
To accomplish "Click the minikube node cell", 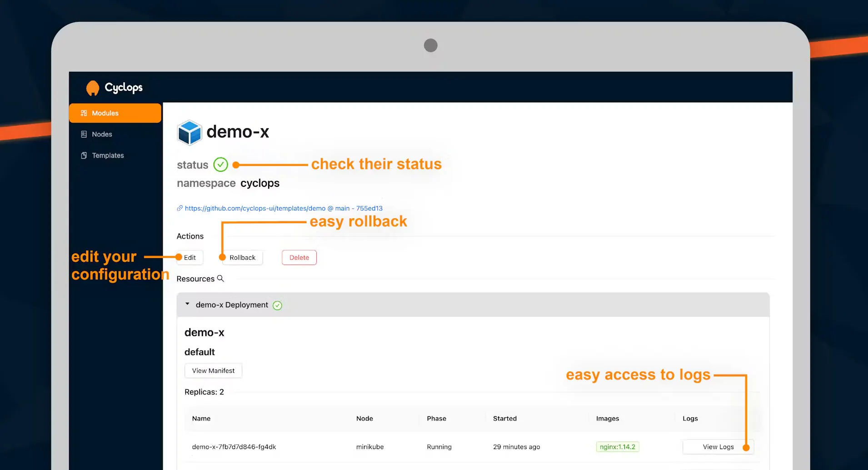I will [370, 447].
